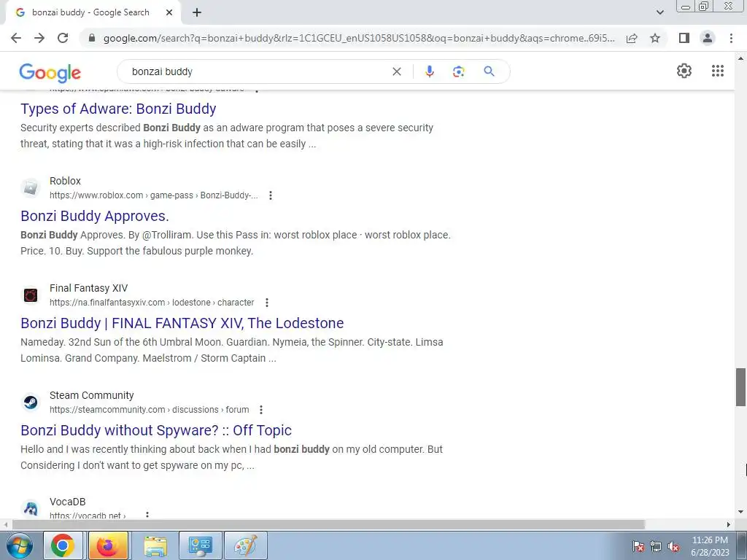Open Google quick settings gear
This screenshot has height=560, width=747.
click(684, 71)
